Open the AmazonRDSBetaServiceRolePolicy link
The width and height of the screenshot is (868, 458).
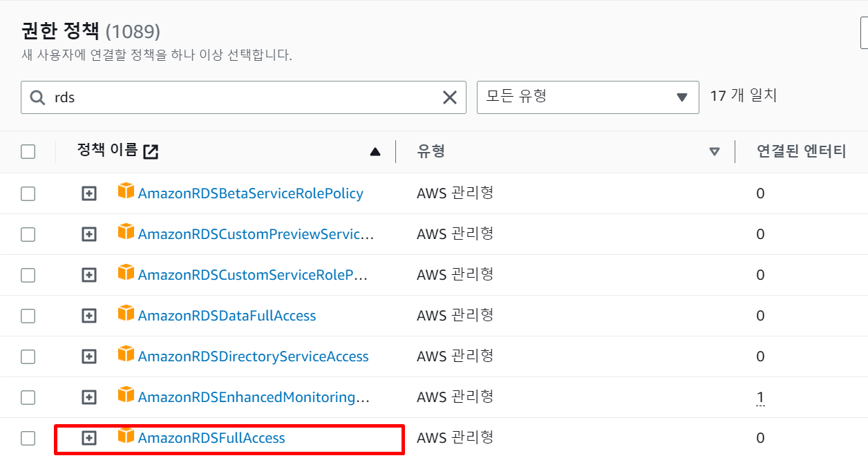[251, 193]
